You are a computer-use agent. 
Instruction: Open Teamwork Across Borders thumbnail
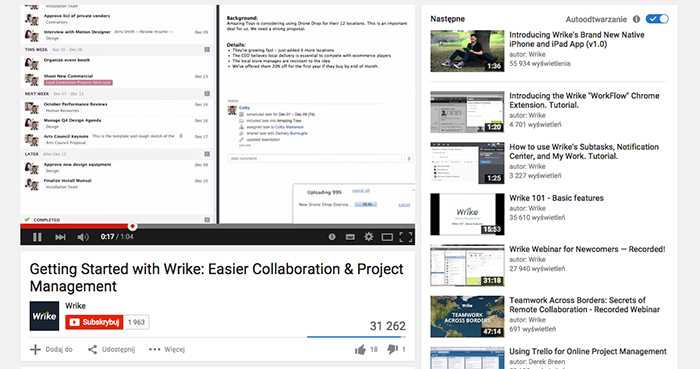[467, 316]
